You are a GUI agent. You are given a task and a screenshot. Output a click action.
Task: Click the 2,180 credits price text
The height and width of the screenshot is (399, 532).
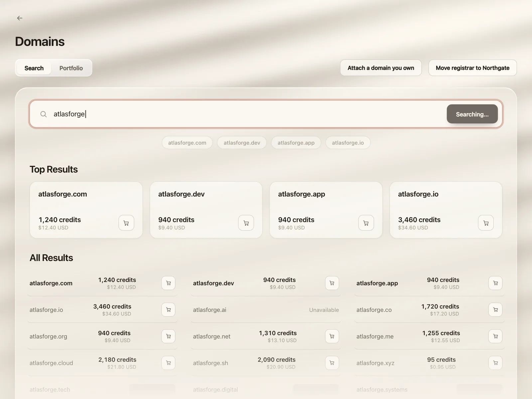click(x=117, y=359)
